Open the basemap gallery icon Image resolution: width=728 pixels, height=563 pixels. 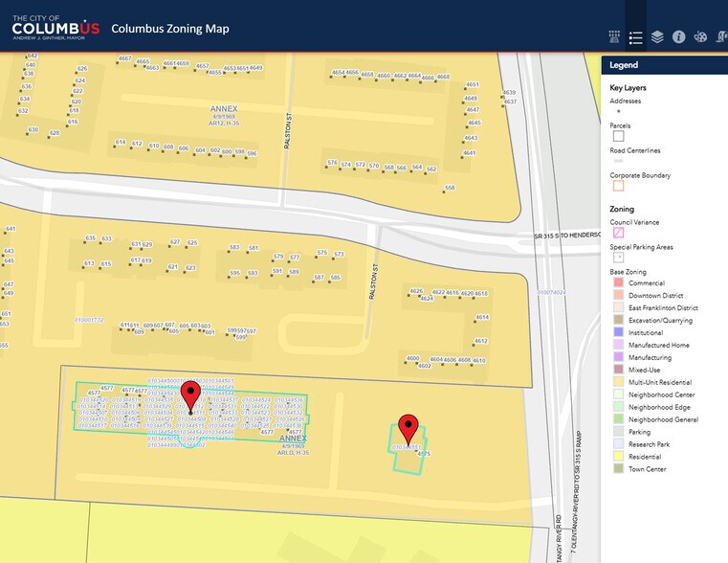tap(614, 36)
